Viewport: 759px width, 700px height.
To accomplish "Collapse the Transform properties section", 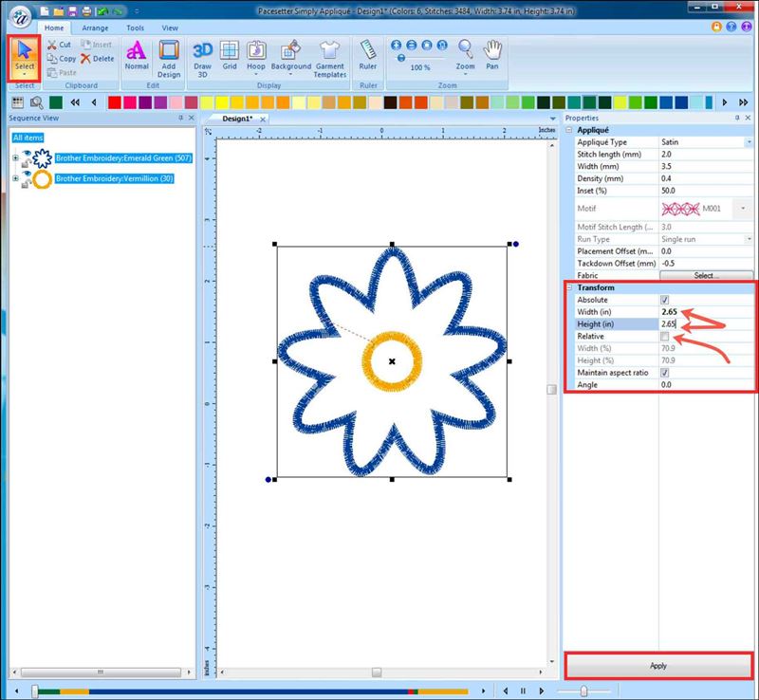I will pos(569,287).
